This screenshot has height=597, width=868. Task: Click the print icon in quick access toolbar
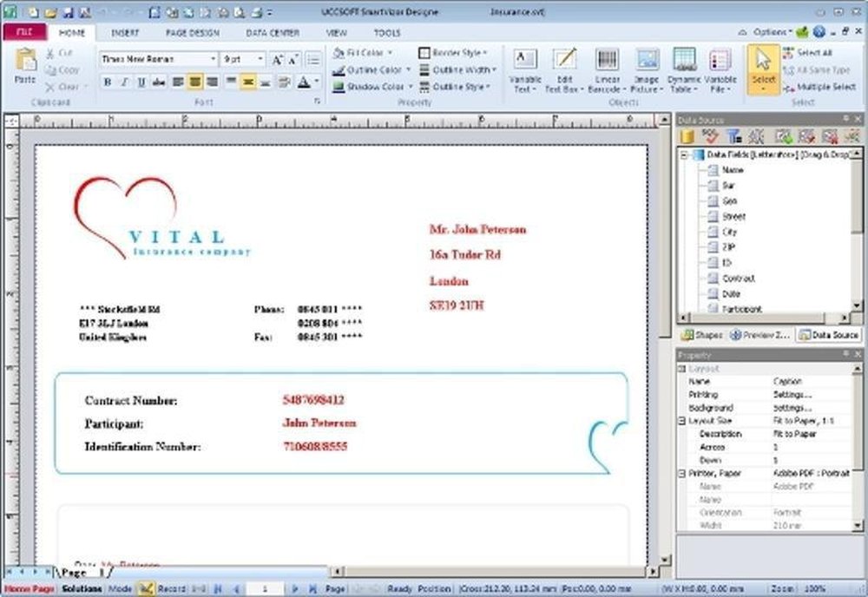257,11
